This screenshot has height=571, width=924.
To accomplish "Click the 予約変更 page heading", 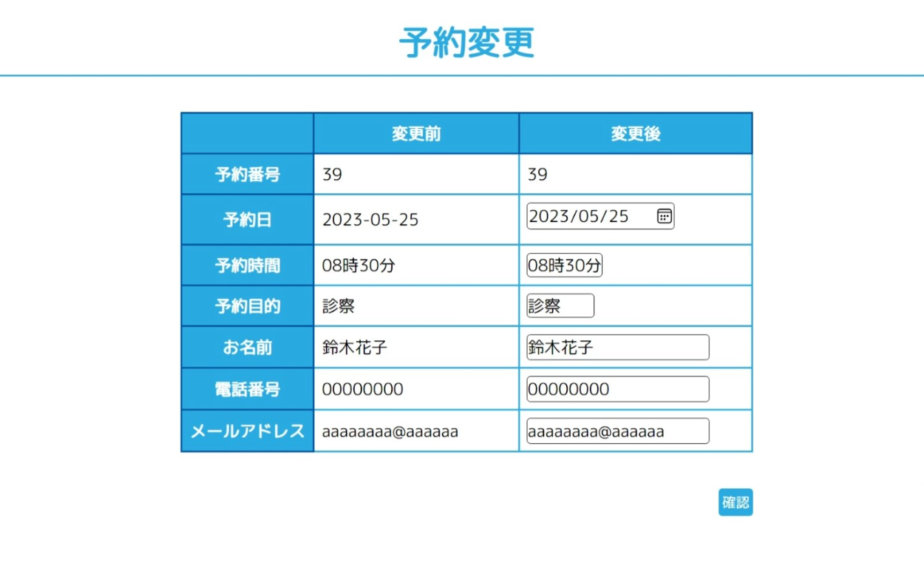I will pos(466,42).
